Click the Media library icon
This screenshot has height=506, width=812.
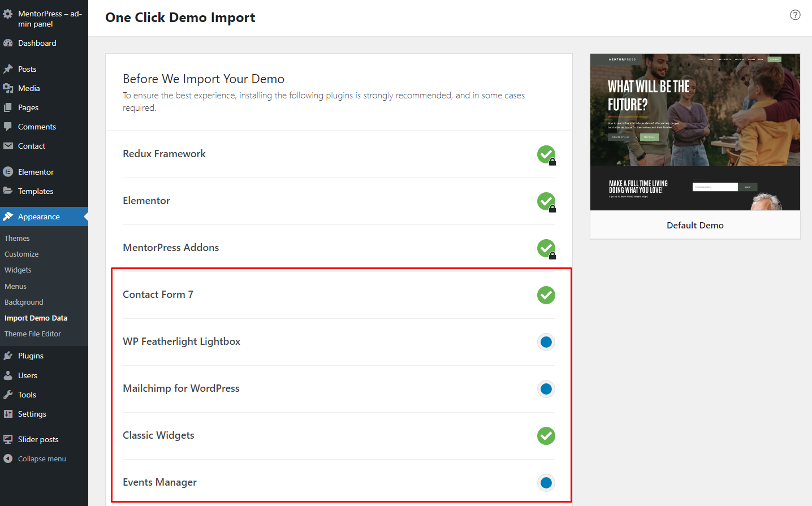[8, 88]
